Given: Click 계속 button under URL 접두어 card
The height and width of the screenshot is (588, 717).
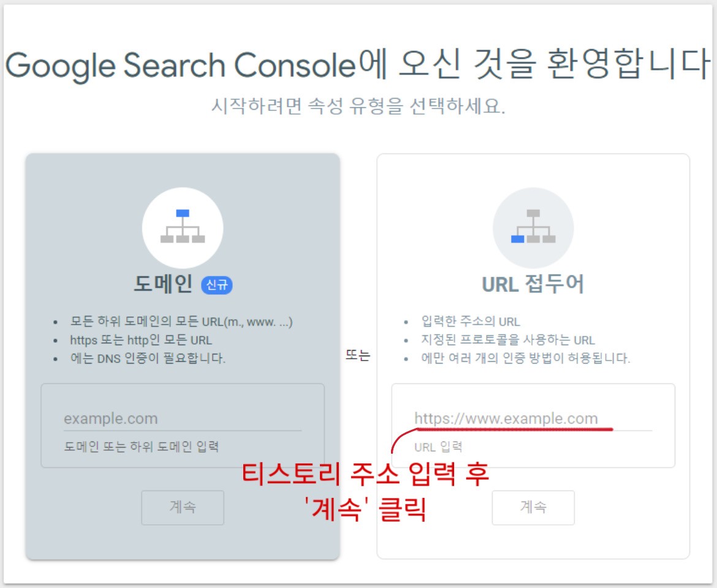Looking at the screenshot, I should click(x=533, y=507).
